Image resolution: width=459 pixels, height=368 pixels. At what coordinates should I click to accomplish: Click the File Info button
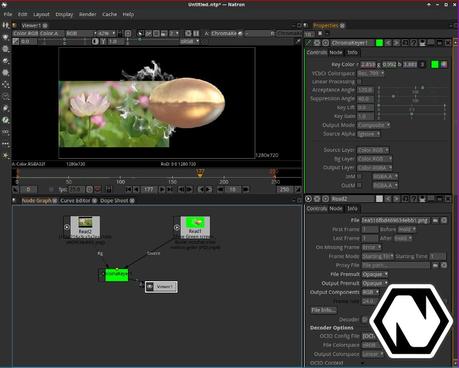tap(323, 310)
